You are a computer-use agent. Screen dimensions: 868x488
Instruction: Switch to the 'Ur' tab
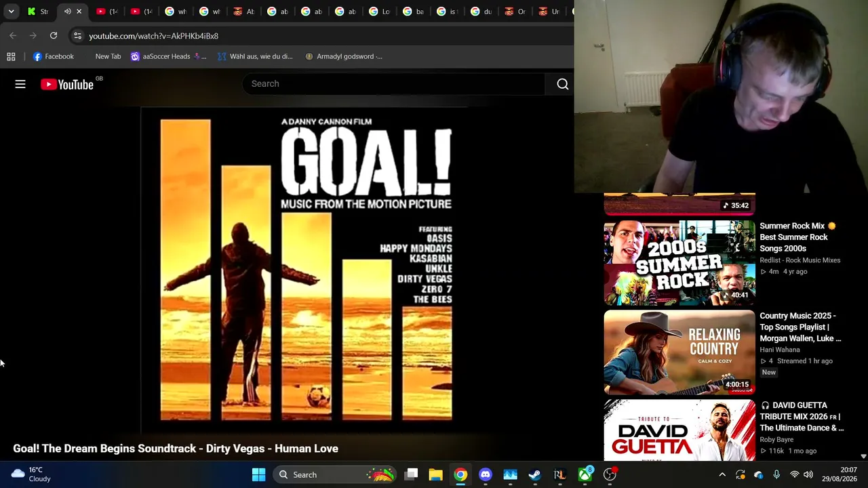[549, 12]
